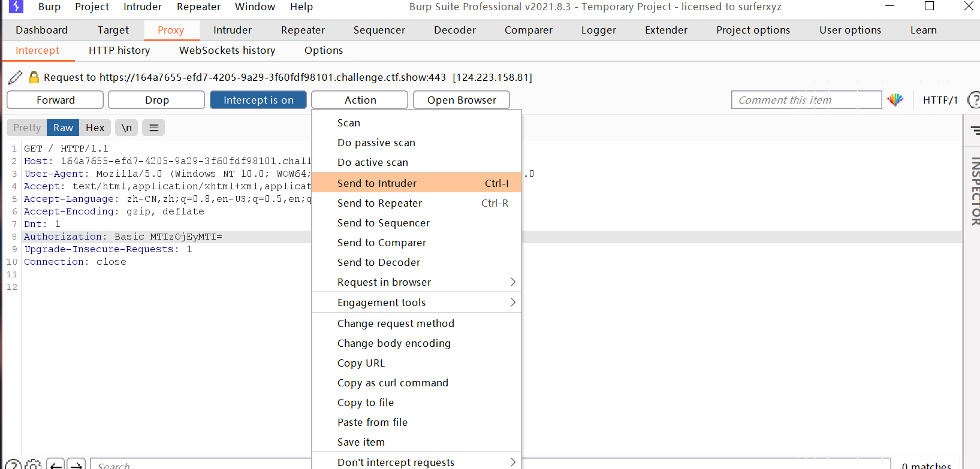Expand the Inspector side panel
The image size is (980, 469).
[x=975, y=191]
